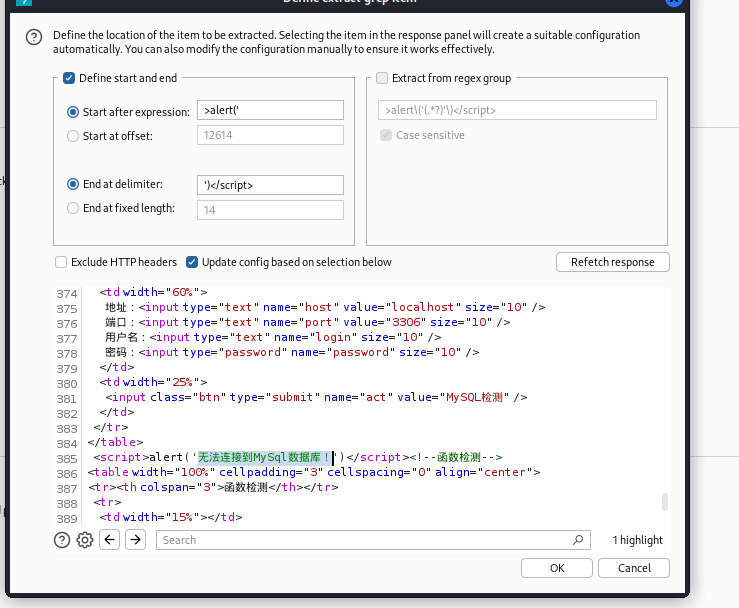739x608 pixels.
Task: Enable Extract from regex group checkbox
Action: tap(382, 78)
